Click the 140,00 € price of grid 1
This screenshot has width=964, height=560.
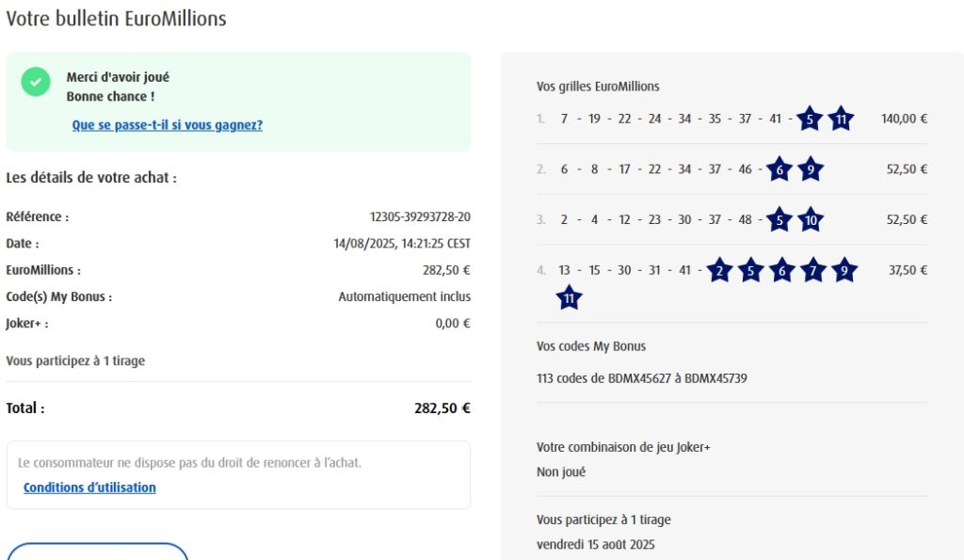pyautogui.click(x=904, y=120)
